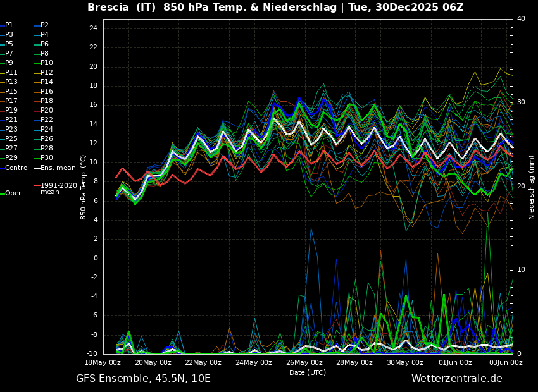
Task: Select the 24May 00z date label
Action: tap(254, 362)
